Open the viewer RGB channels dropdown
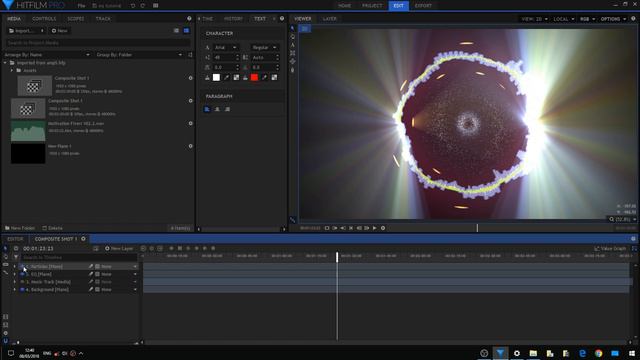The height and width of the screenshot is (360, 640). pyautogui.click(x=587, y=19)
